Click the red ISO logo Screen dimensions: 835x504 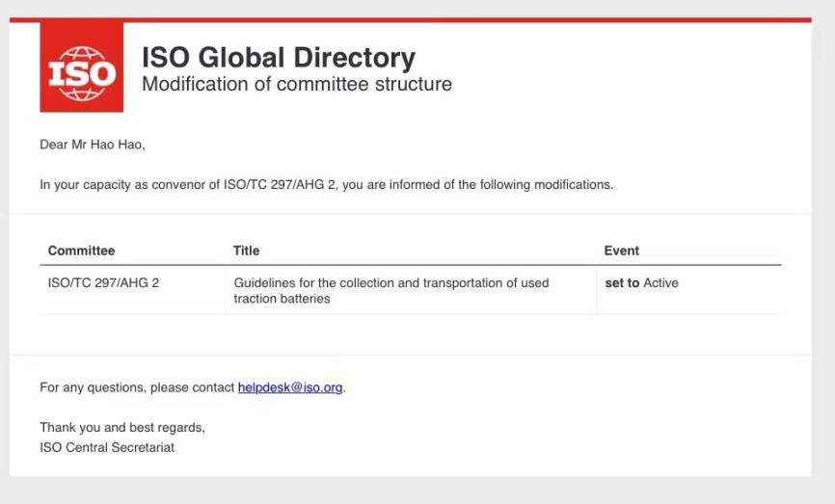click(81, 68)
